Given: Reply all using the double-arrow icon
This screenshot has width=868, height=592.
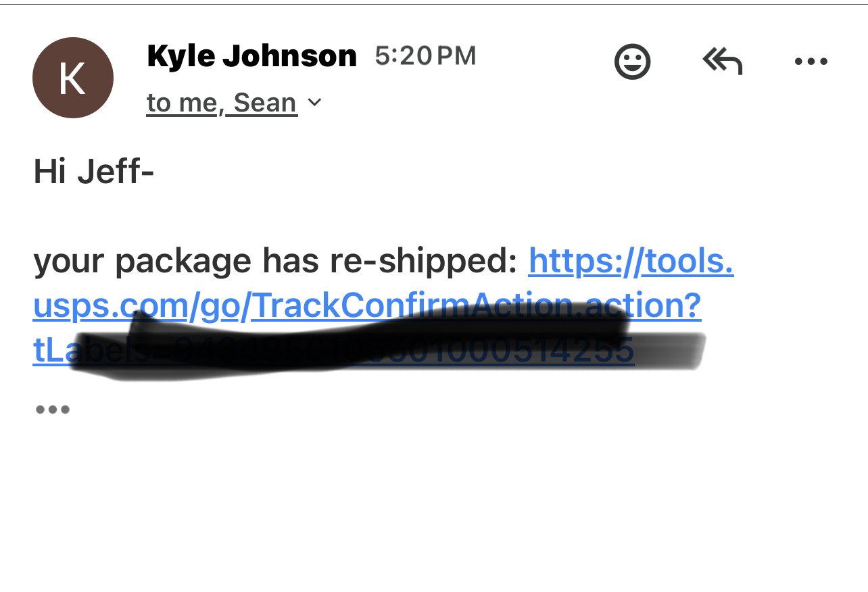Looking at the screenshot, I should tap(723, 62).
